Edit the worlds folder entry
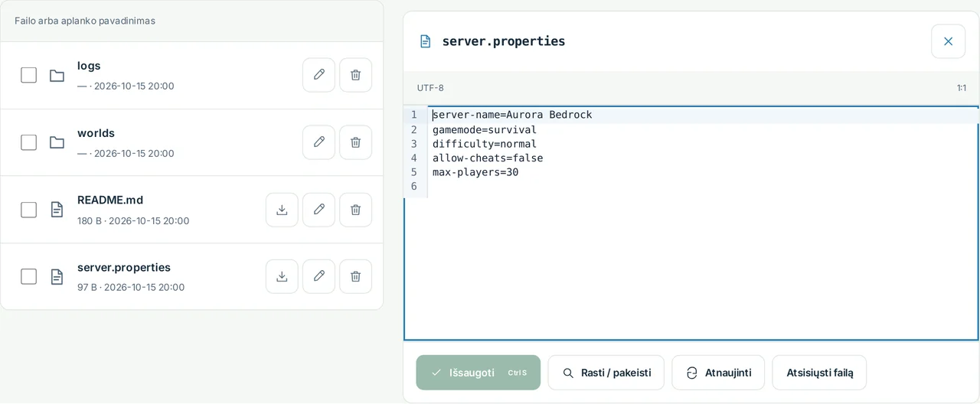This screenshot has height=404, width=980. tap(318, 142)
